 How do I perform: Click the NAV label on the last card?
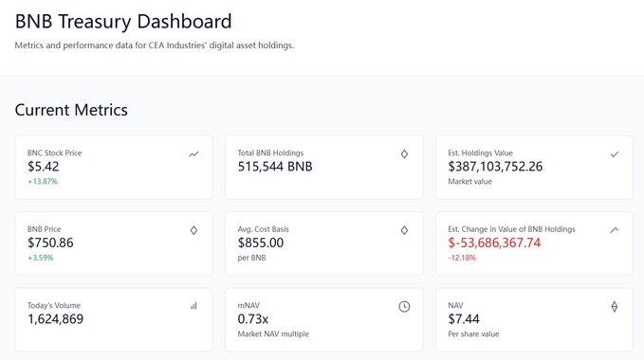pos(455,305)
